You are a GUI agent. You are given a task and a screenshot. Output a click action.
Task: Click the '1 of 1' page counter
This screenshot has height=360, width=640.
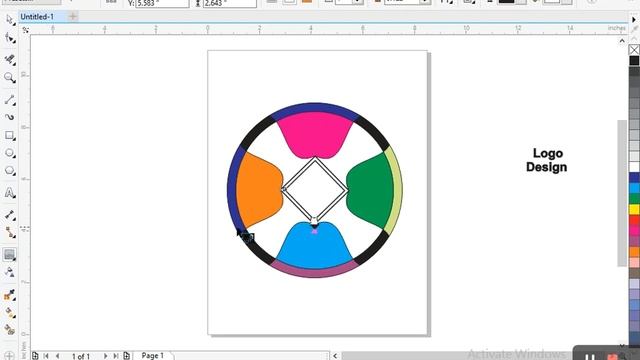pos(81,356)
